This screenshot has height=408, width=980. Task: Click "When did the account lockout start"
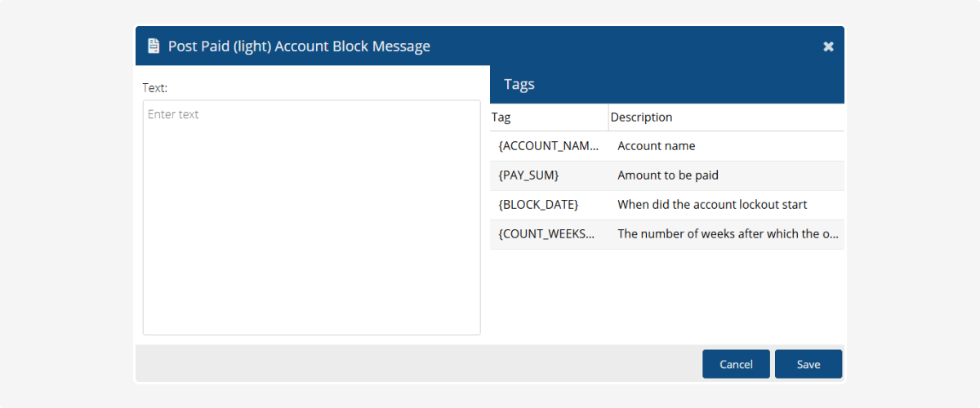point(712,205)
